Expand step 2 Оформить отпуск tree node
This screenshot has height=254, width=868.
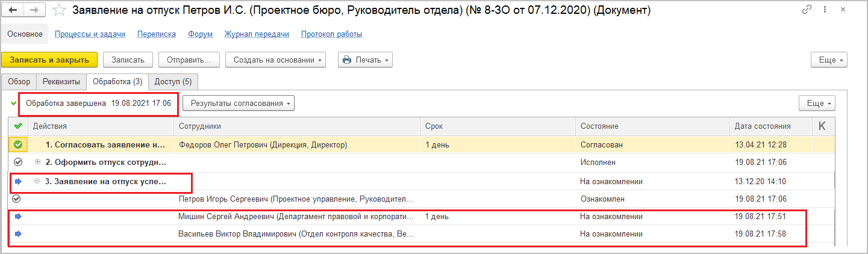click(38, 162)
